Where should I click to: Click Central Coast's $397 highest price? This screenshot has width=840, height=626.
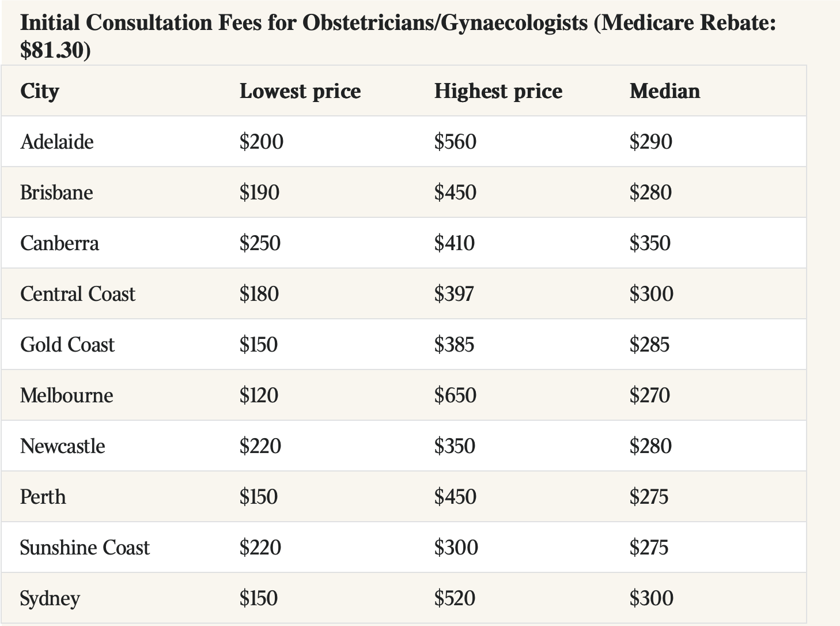[x=454, y=294]
